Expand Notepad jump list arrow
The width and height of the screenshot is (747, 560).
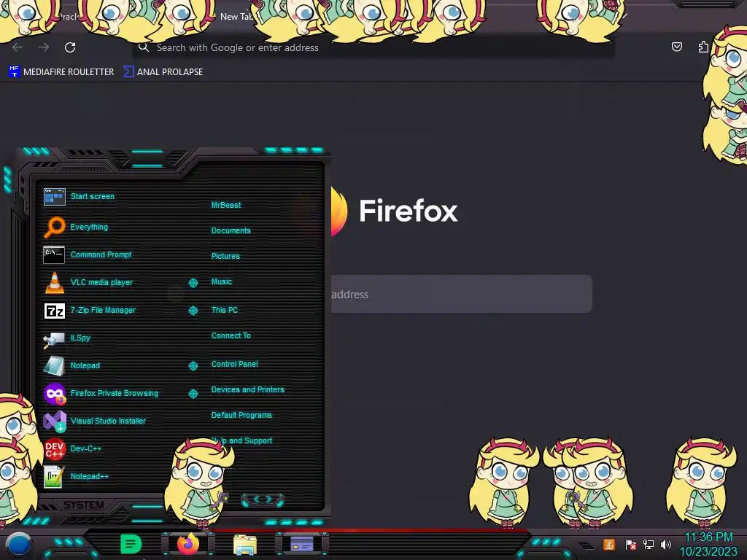(x=193, y=366)
